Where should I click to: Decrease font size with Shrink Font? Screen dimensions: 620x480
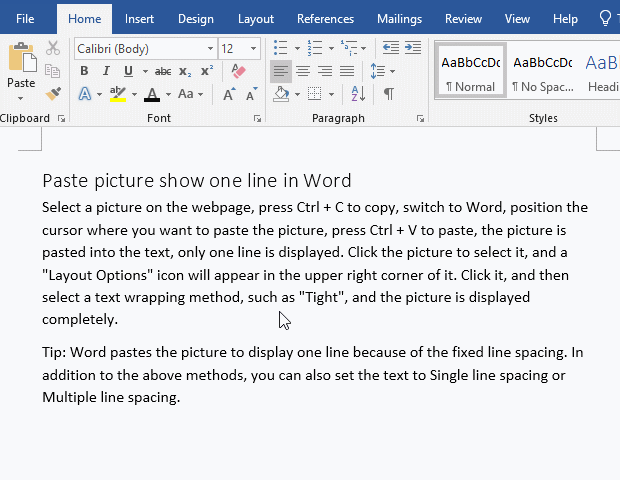tap(251, 94)
